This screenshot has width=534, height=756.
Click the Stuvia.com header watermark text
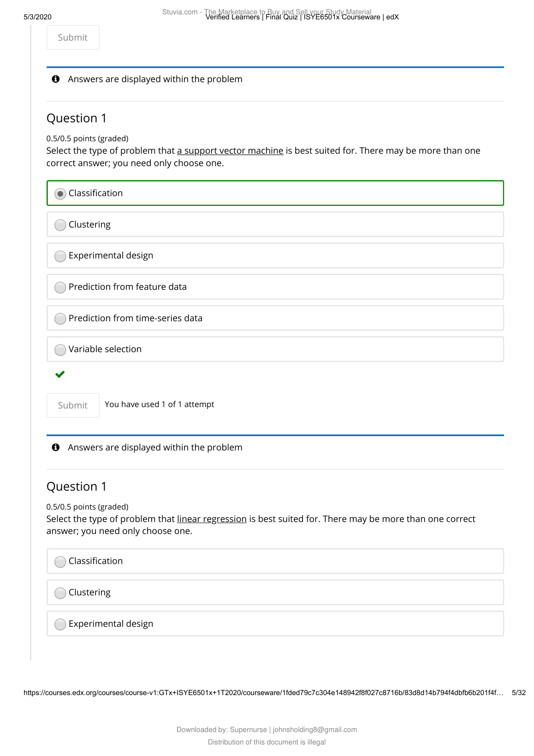180,12
